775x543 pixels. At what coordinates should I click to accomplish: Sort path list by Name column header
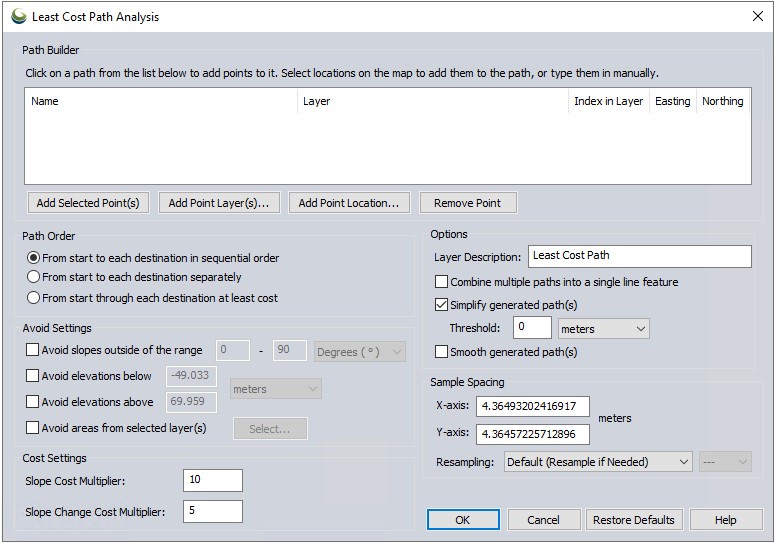(160, 101)
